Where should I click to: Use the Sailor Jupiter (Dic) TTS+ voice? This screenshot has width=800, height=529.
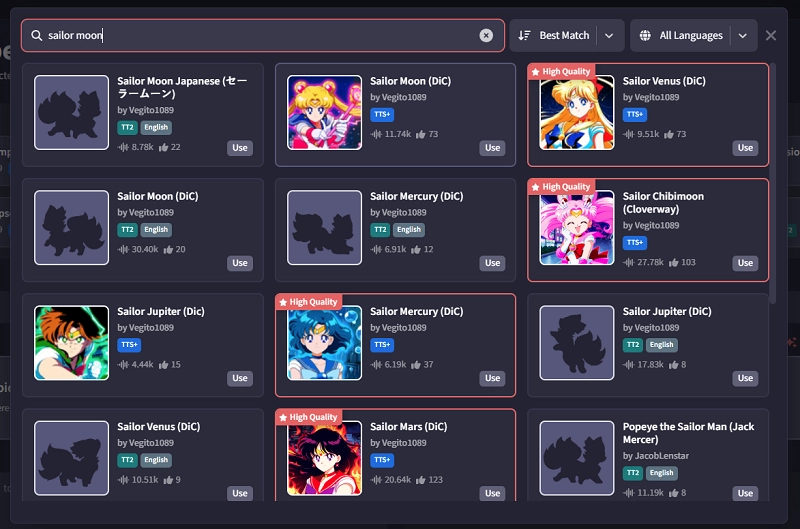pos(240,378)
